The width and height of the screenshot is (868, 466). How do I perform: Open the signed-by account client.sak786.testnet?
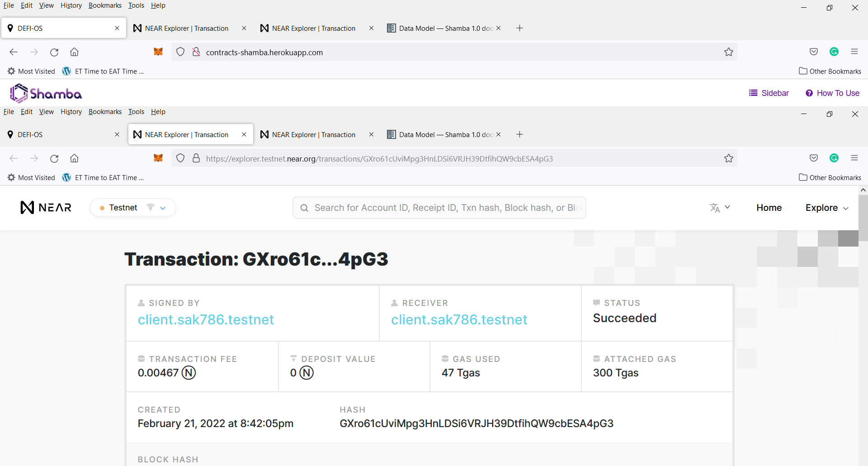point(206,320)
